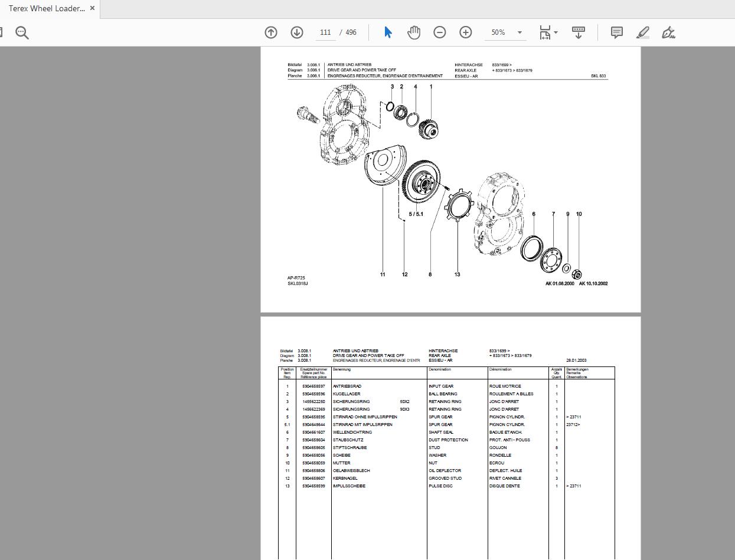Toggle fit page width view

point(544,32)
